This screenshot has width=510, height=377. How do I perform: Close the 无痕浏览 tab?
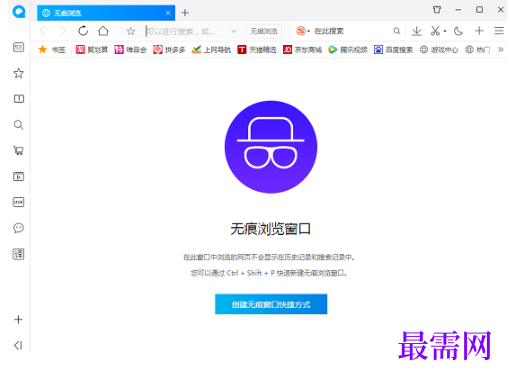(x=168, y=13)
